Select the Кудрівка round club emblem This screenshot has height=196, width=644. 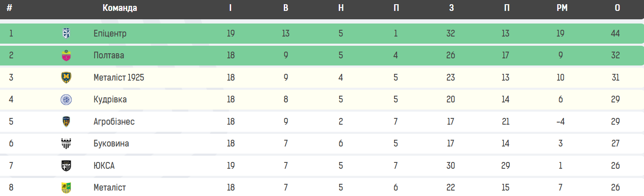[66, 99]
